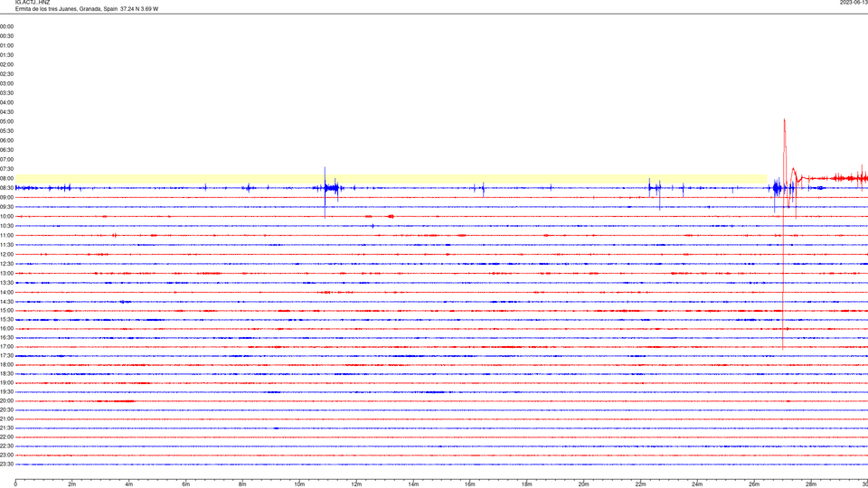Screen dimensions: 868x488
Task: Select the 06:30 trace time label
Action: coord(6,149)
